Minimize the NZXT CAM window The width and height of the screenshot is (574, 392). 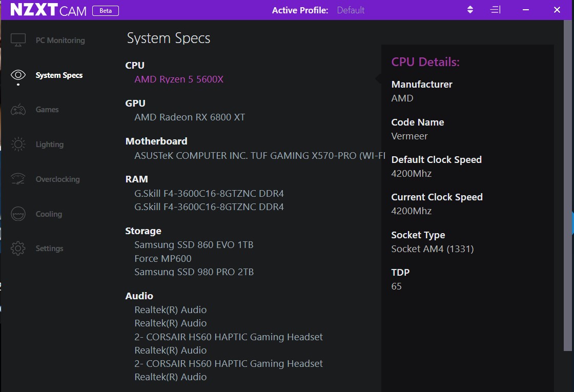[x=526, y=10]
